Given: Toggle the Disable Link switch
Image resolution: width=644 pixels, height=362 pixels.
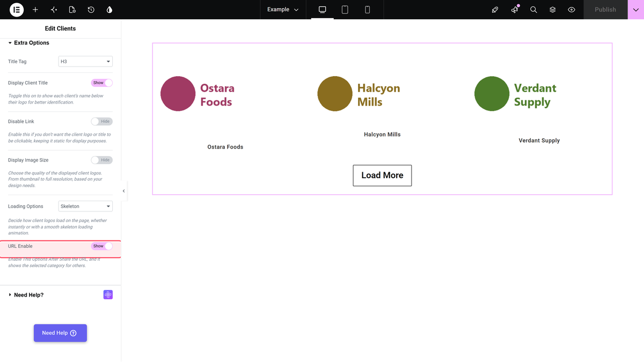Looking at the screenshot, I should tap(102, 121).
